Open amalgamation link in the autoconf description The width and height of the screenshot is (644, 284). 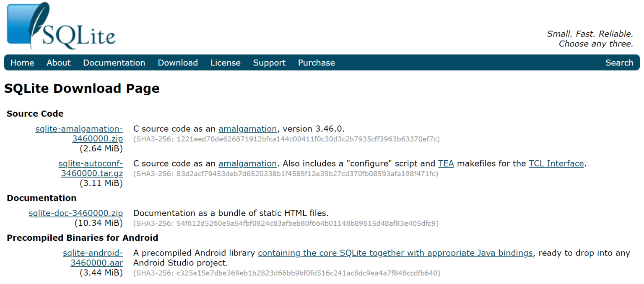click(247, 163)
